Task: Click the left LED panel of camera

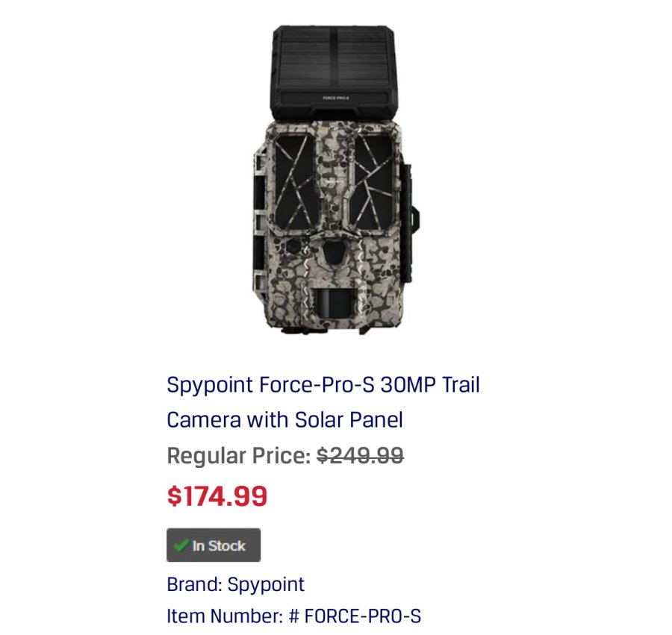Action: [291, 181]
